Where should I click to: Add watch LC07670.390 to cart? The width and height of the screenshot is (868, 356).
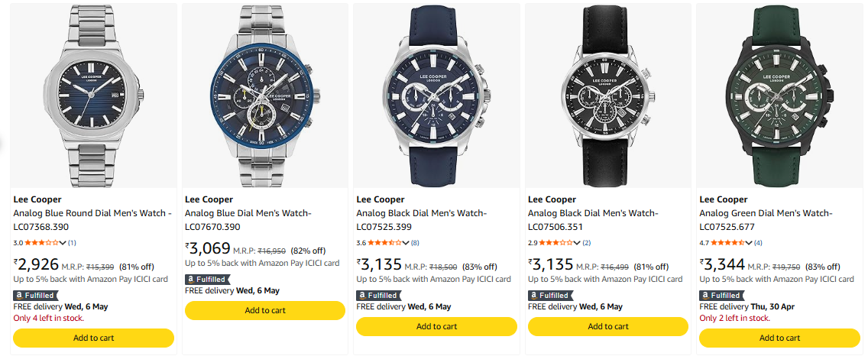265,310
